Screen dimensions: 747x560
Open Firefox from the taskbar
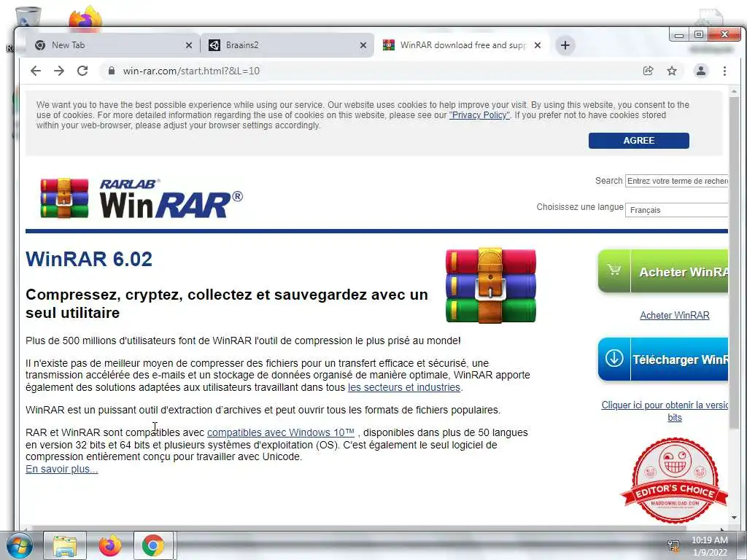110,545
